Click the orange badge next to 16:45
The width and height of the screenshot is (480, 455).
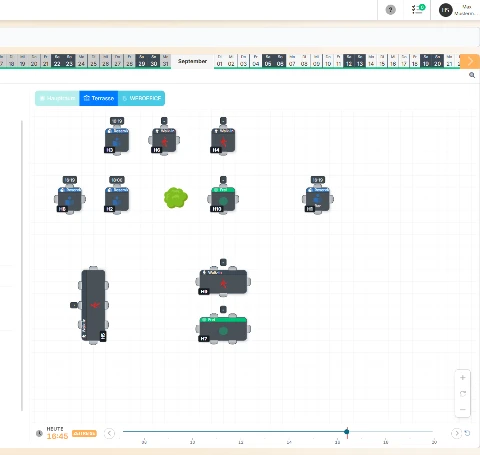[x=84, y=434]
